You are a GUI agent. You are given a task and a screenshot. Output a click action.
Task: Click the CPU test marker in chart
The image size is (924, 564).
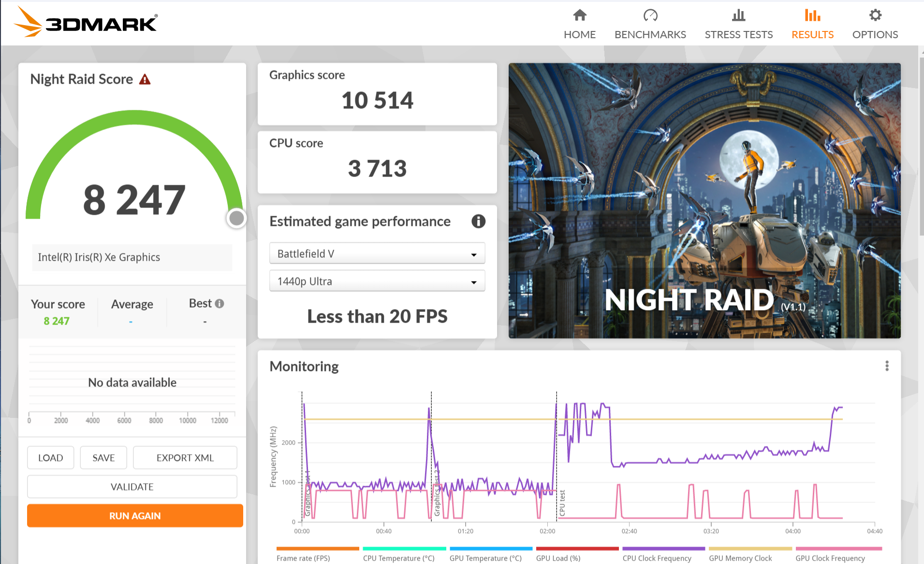[x=562, y=503]
